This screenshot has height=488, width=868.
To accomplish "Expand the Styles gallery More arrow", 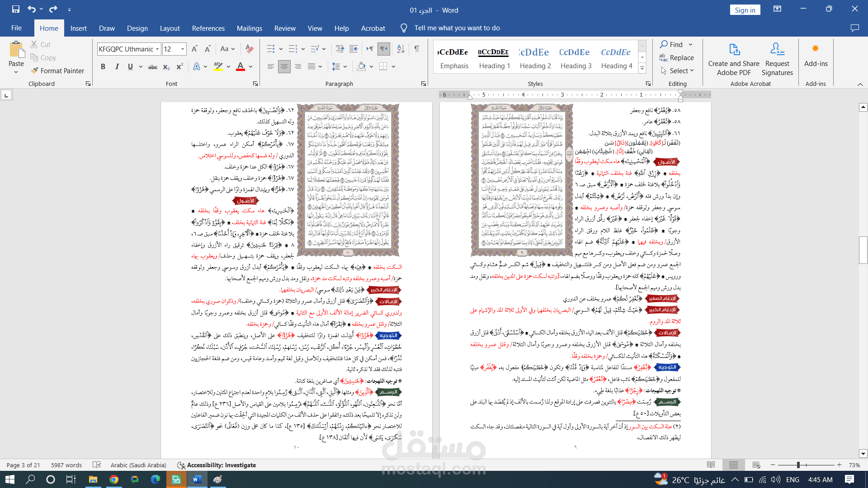I will pyautogui.click(x=642, y=69).
